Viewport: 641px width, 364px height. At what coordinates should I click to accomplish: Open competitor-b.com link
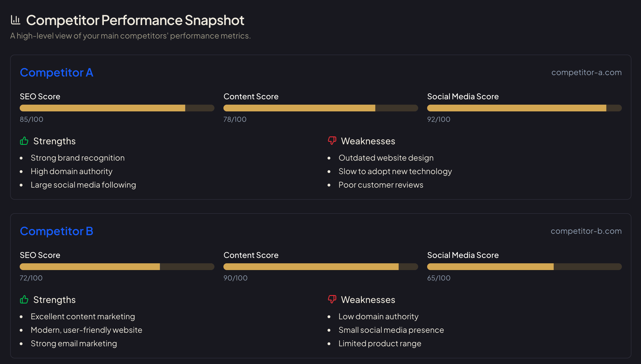pos(586,231)
